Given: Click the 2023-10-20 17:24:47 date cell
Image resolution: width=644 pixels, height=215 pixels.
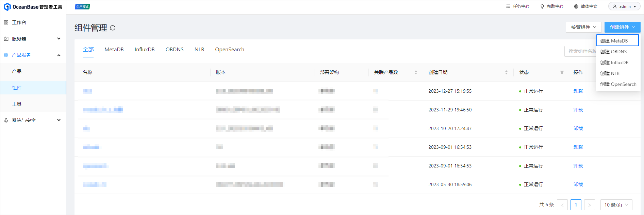Looking at the screenshot, I should click(450, 128).
